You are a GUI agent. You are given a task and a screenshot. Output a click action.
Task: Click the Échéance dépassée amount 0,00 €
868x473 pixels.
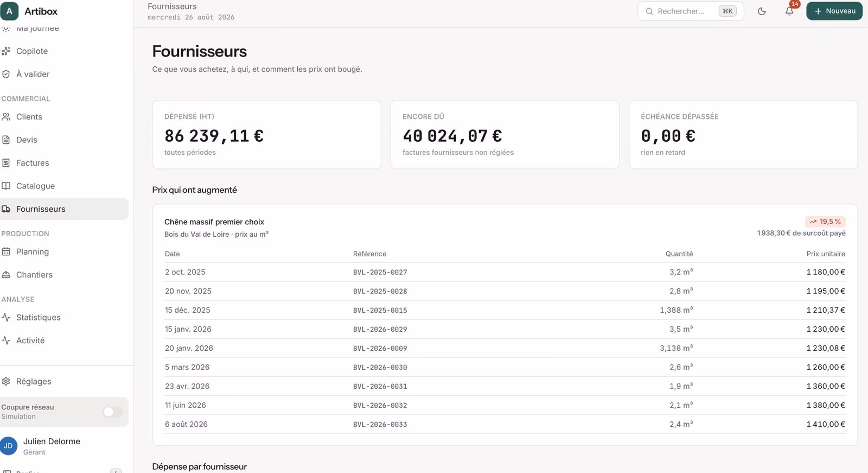point(668,136)
